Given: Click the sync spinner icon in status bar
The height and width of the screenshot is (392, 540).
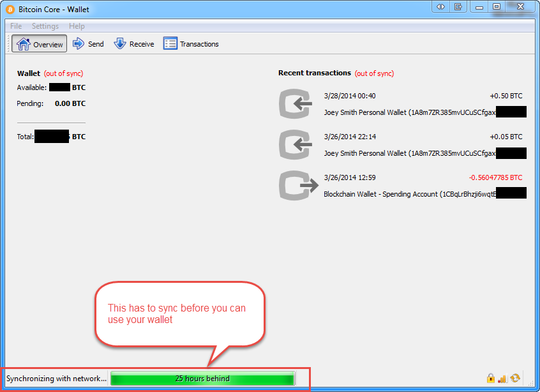Looking at the screenshot, I should point(515,378).
